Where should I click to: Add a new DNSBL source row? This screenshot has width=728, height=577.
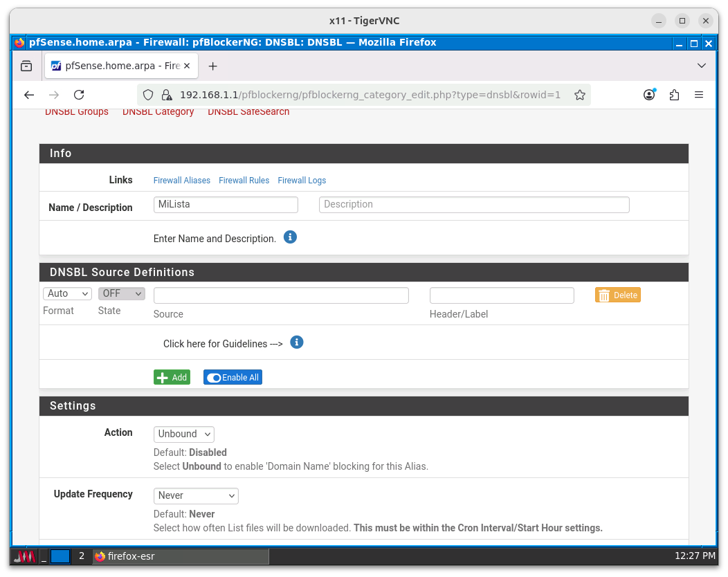pyautogui.click(x=172, y=377)
